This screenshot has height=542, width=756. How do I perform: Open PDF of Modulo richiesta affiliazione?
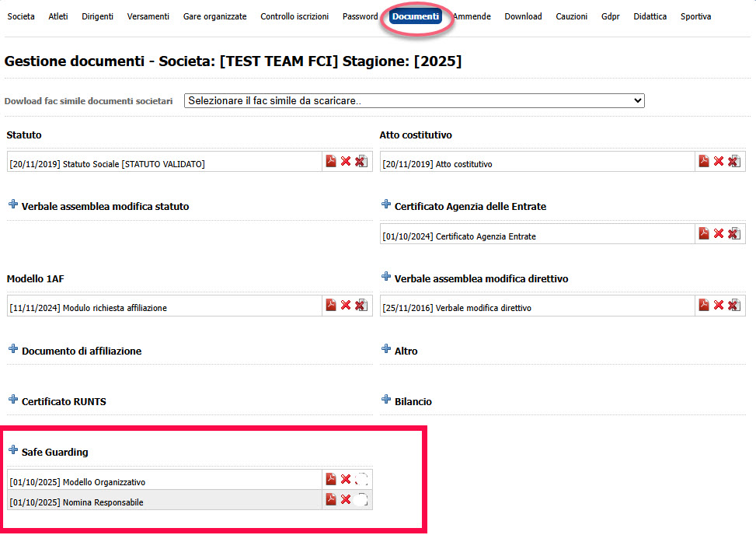pos(331,305)
